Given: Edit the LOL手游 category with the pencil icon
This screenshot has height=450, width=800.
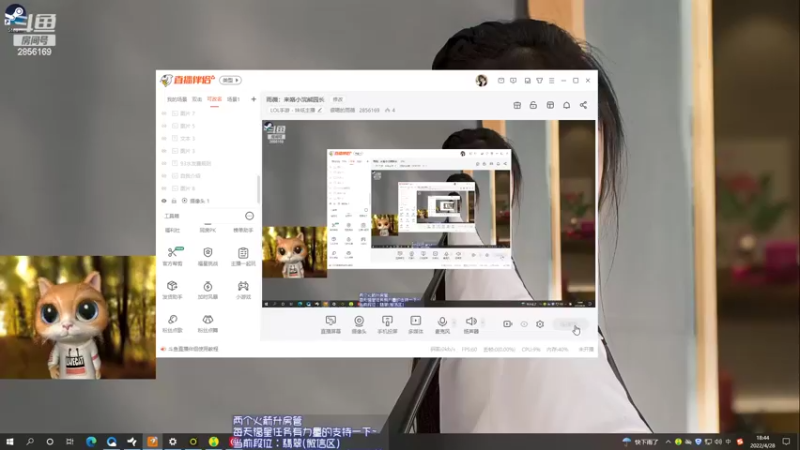Looking at the screenshot, I should click(x=320, y=110).
